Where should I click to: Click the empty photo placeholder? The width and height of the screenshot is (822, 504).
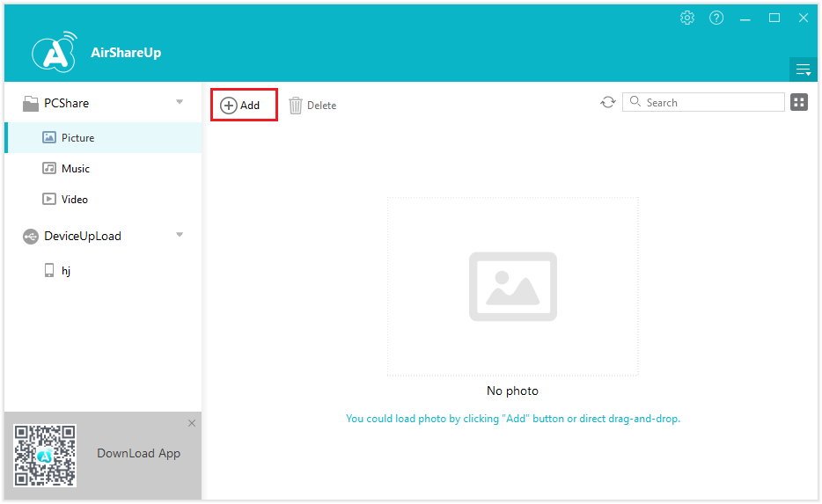tap(513, 287)
